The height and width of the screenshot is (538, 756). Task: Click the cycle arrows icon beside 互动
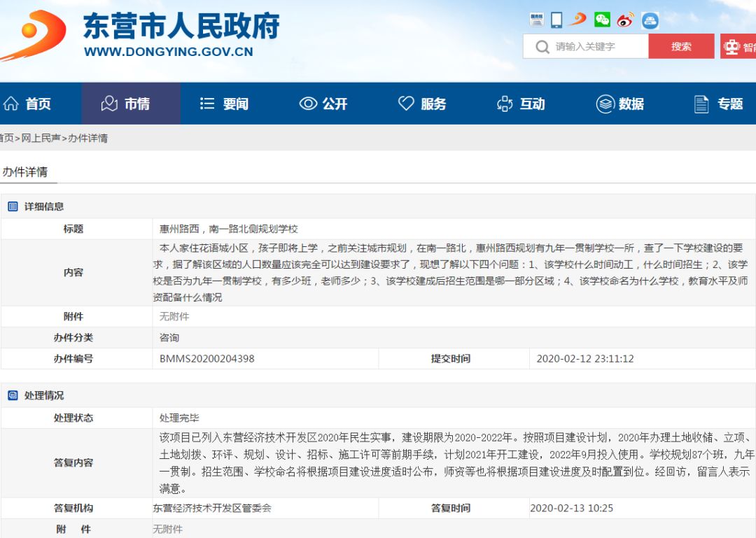[x=505, y=104]
